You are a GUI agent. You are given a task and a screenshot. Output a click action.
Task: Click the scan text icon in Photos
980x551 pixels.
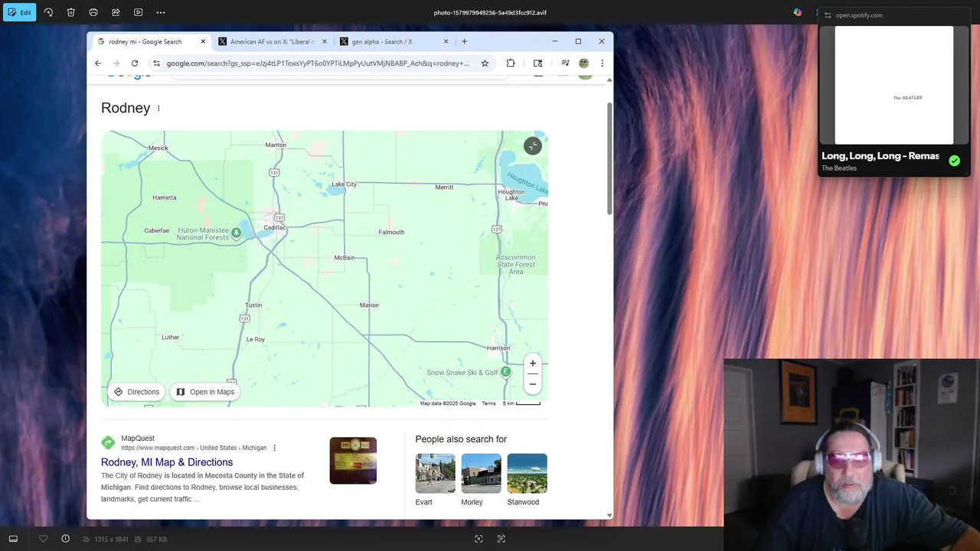point(501,539)
